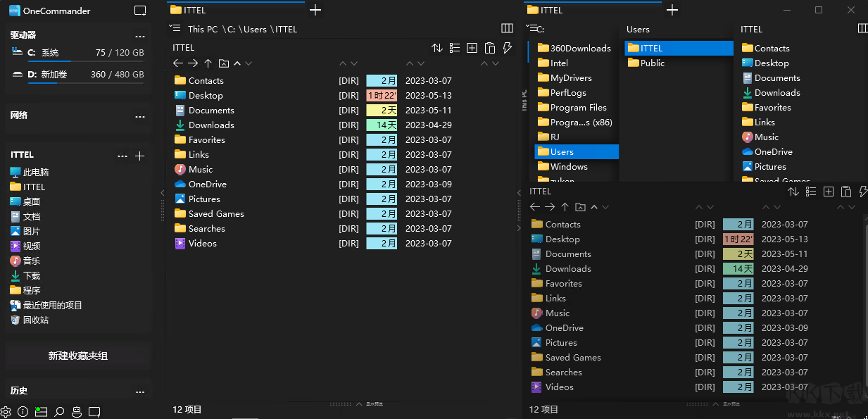Go forward in the left pane
This screenshot has width=868, height=419.
(193, 63)
